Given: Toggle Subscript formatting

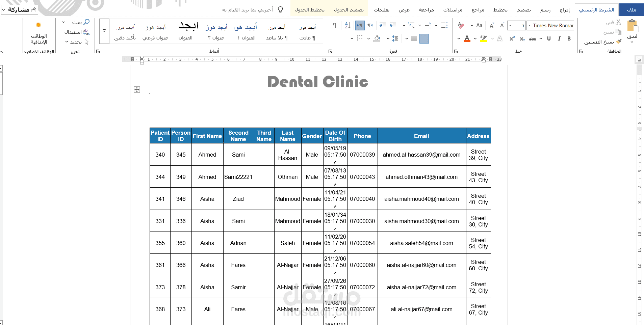Looking at the screenshot, I should (522, 39).
